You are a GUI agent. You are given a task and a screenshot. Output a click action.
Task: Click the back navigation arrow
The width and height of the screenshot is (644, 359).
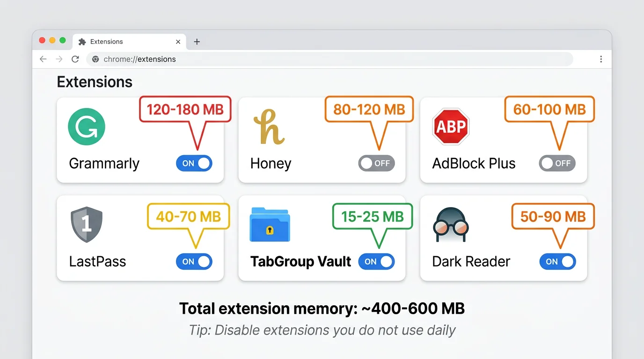(43, 59)
